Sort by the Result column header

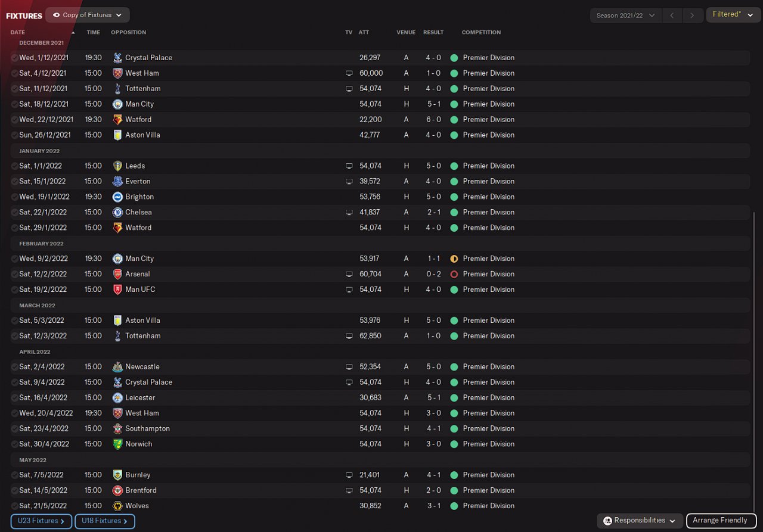[x=433, y=33]
